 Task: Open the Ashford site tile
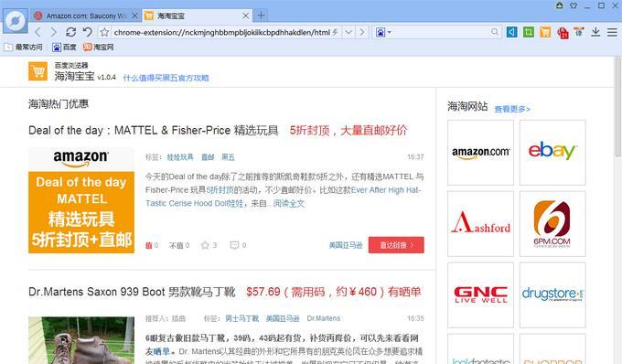480,224
